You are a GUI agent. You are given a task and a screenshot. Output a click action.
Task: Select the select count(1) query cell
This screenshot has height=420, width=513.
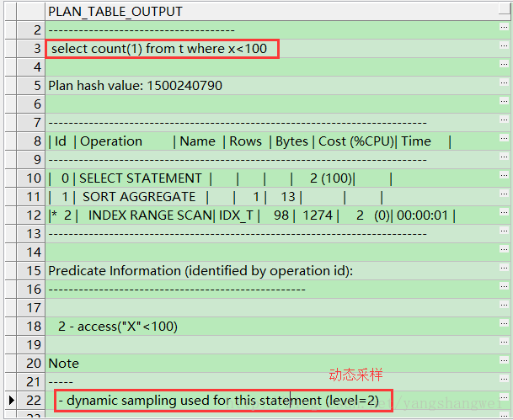coord(160,49)
